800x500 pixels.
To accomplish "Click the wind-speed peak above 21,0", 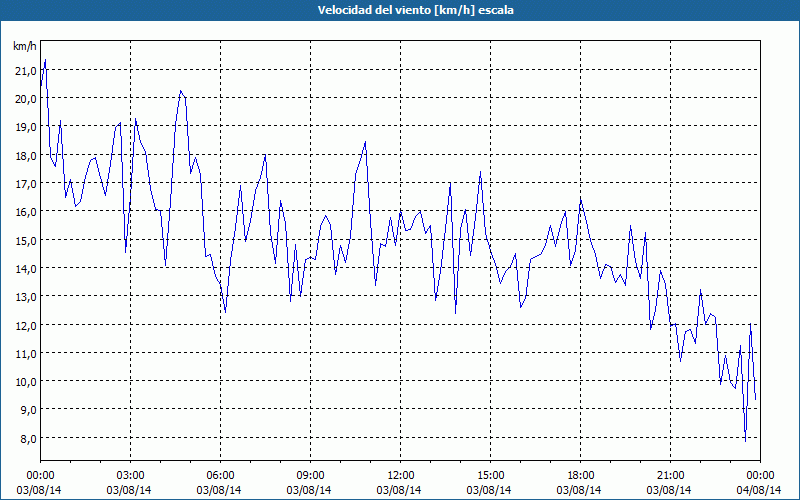I will (x=45, y=60).
